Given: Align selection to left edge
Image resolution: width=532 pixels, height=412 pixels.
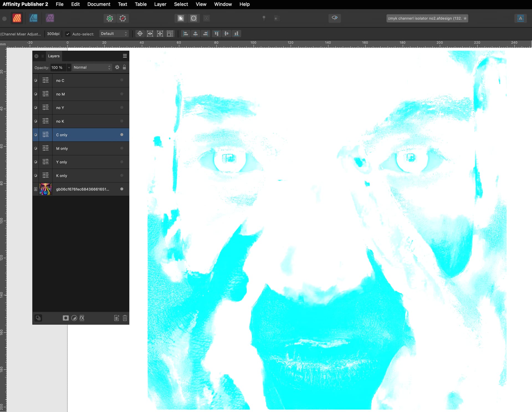Looking at the screenshot, I should tap(186, 34).
